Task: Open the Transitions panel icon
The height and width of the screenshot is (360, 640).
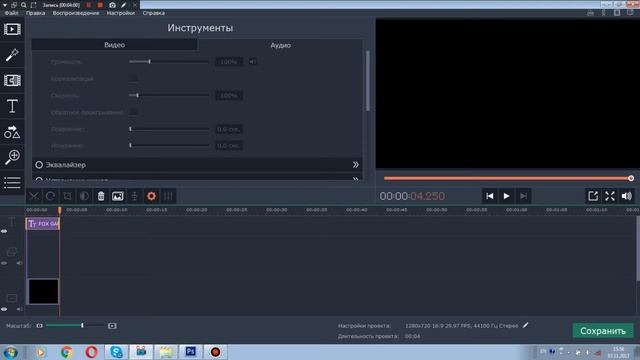Action: point(12,80)
